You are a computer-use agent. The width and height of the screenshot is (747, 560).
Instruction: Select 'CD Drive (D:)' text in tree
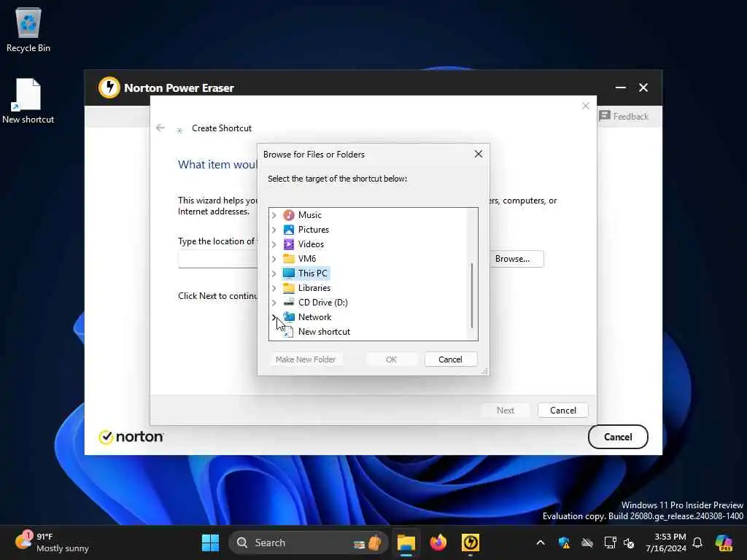pyautogui.click(x=323, y=303)
